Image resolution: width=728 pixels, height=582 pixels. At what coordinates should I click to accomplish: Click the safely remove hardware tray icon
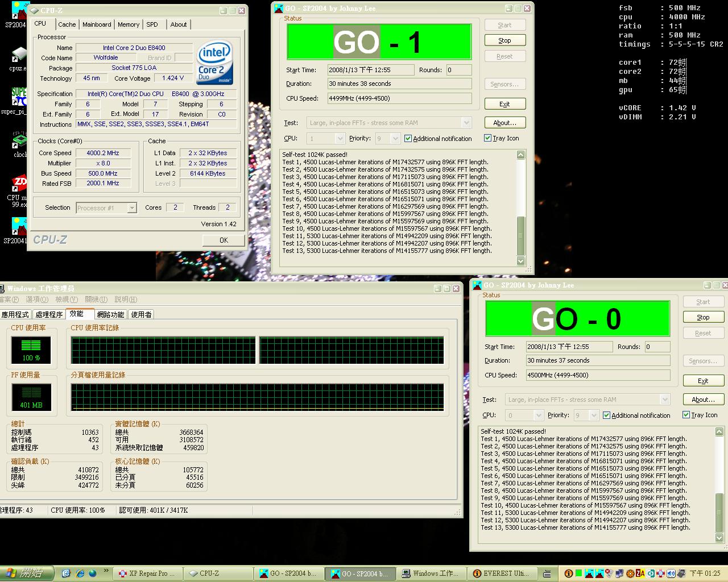tap(609, 573)
